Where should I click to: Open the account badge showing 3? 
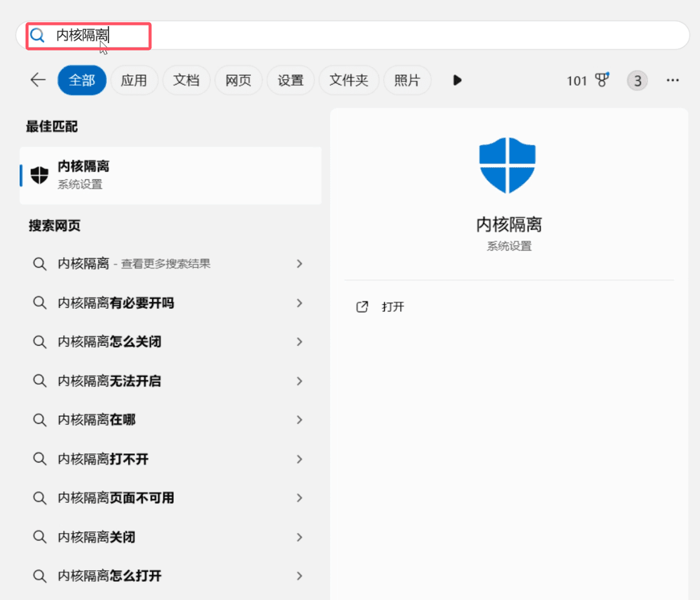point(637,81)
